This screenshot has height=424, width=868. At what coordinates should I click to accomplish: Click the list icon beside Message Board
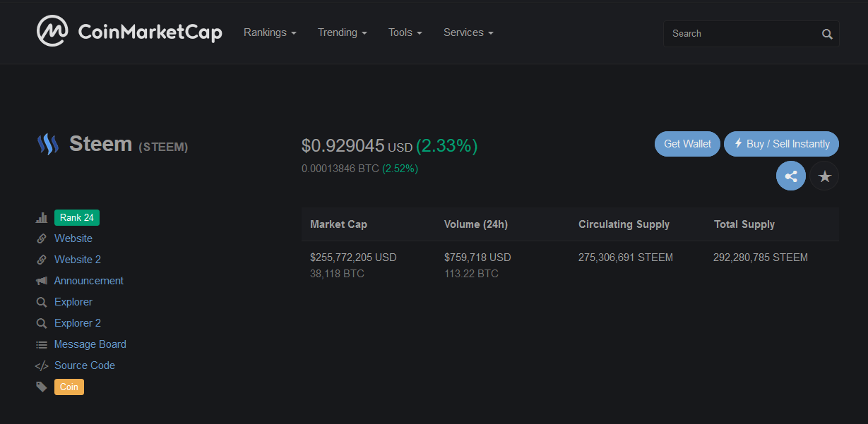point(42,344)
